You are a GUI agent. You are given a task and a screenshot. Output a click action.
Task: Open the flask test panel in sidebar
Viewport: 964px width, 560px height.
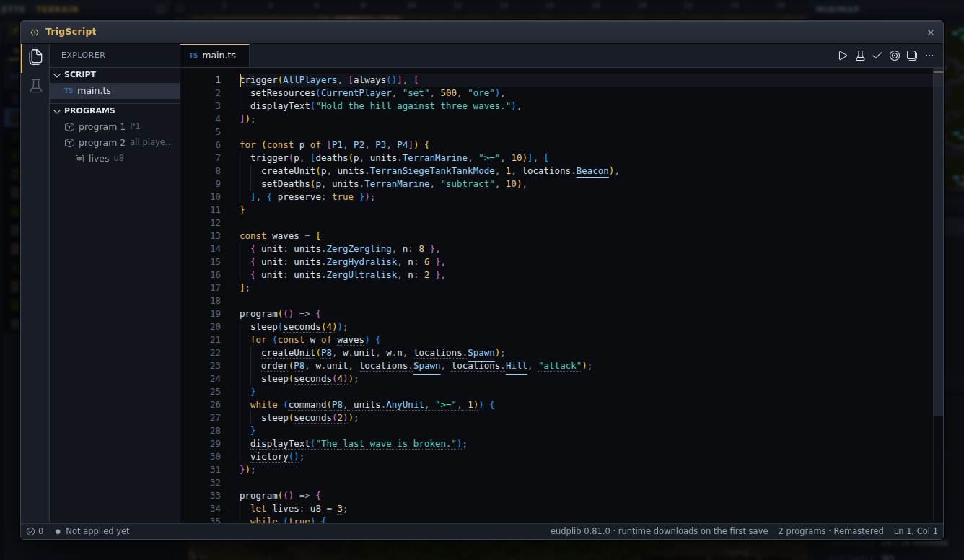[35, 87]
